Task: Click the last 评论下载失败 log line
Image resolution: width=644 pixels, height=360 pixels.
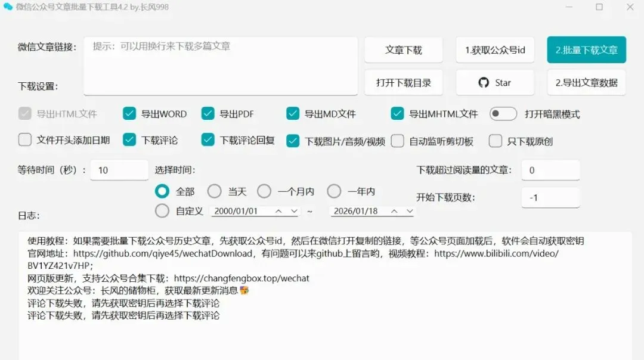Action: pos(123,316)
